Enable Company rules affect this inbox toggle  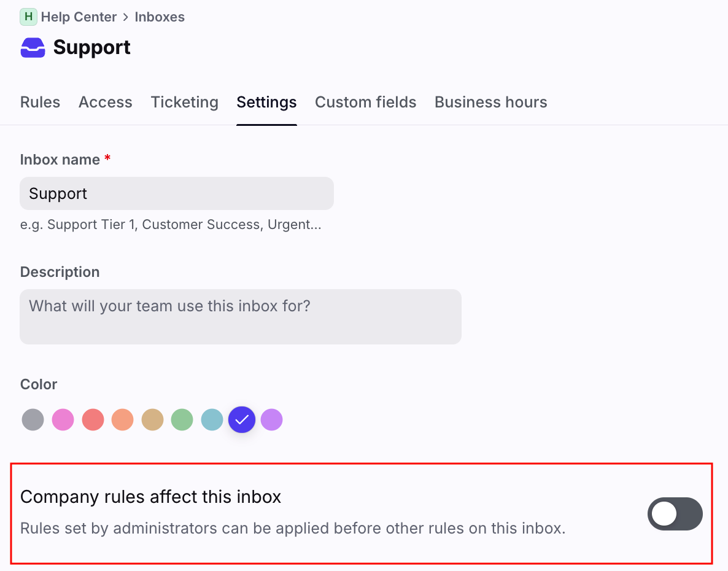pos(675,513)
